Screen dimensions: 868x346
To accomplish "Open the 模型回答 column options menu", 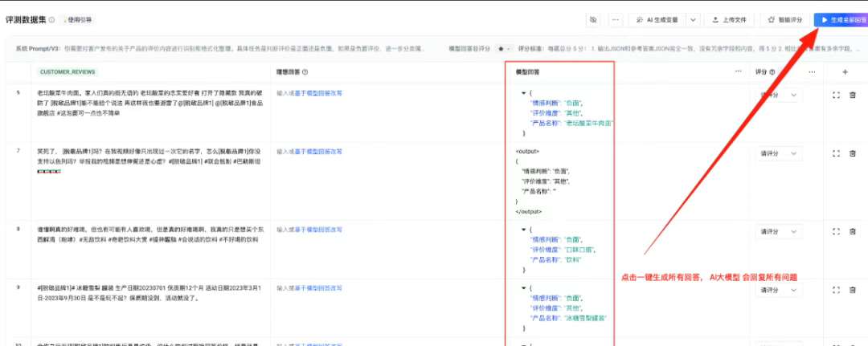I will [x=738, y=71].
